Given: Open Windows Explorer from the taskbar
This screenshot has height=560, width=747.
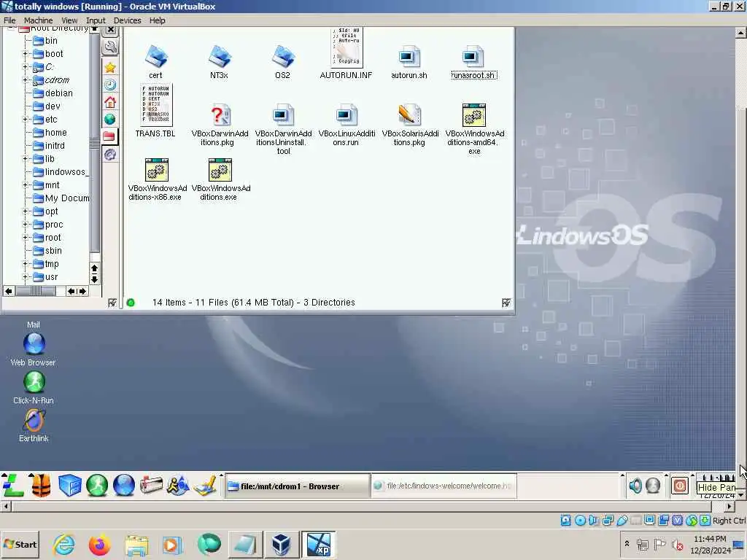Looking at the screenshot, I should click(x=136, y=544).
